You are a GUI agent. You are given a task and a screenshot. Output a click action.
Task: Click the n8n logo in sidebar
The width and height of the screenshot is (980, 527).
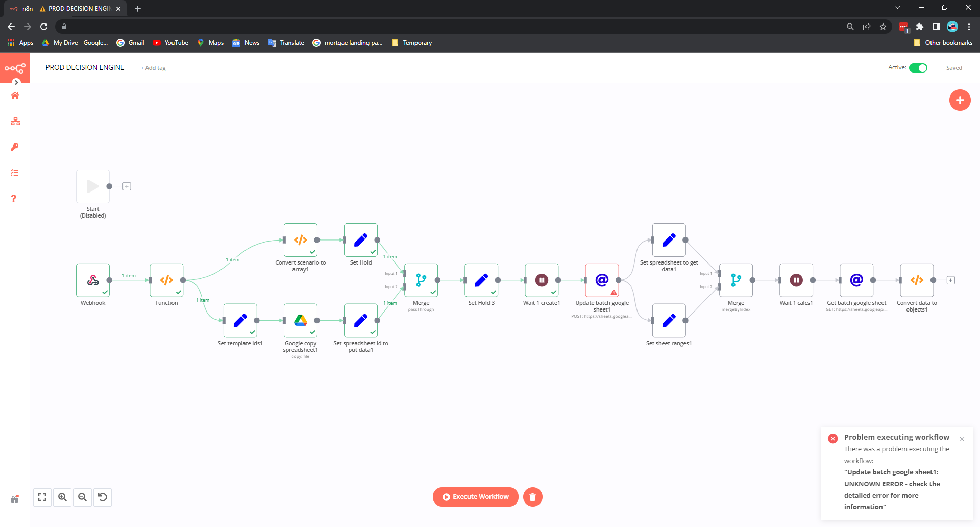point(15,68)
